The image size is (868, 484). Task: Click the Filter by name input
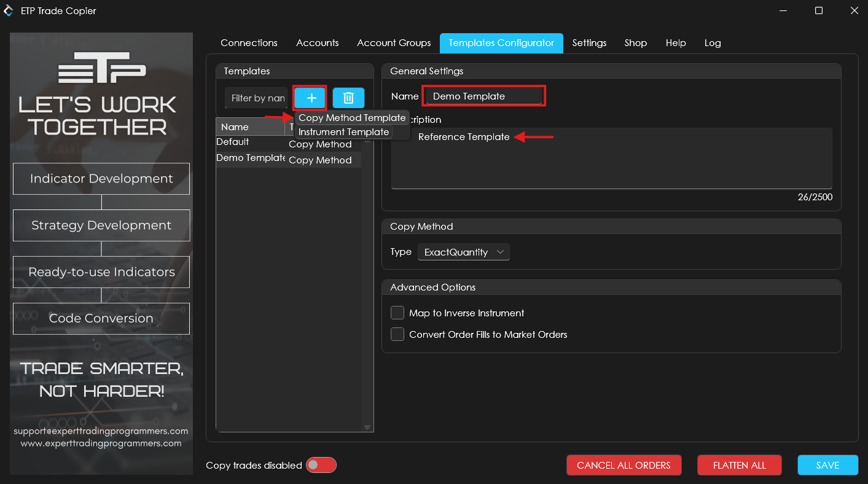256,98
